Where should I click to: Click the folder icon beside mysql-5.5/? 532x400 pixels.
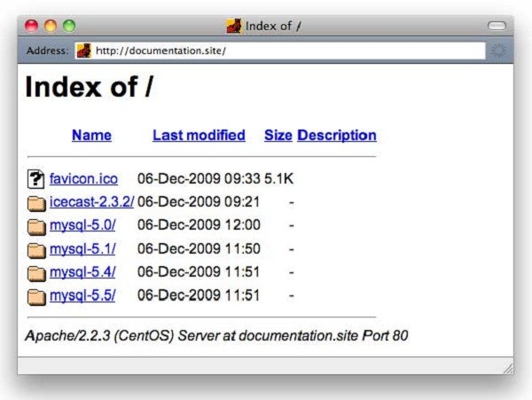click(36, 297)
